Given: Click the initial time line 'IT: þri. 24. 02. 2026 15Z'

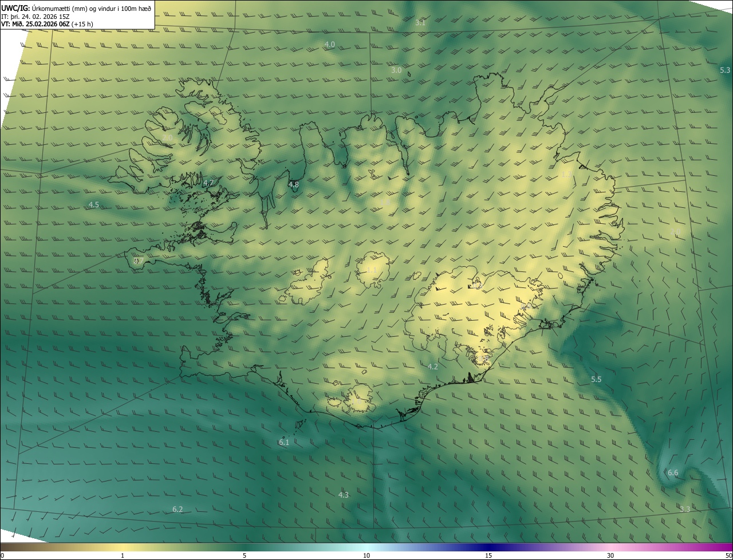Looking at the screenshot, I should point(36,16).
